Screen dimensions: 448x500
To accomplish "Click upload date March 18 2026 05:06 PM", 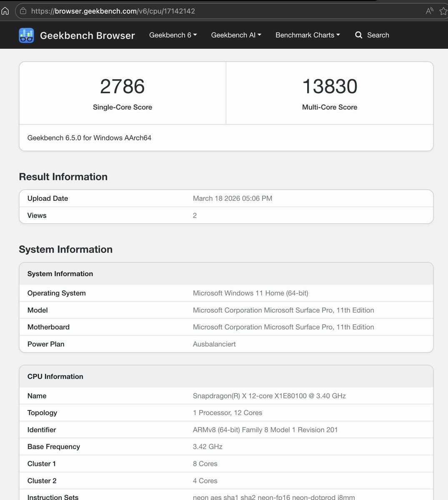I will pos(233,198).
